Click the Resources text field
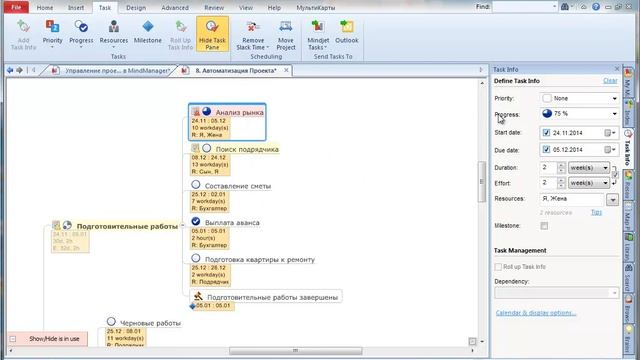Screen dimensions: 640x360 tap(572, 199)
